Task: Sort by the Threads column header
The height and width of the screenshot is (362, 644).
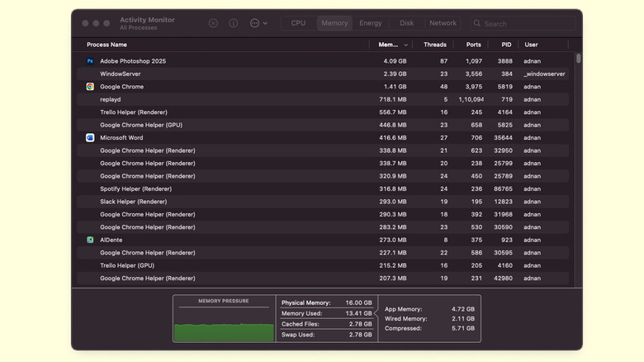Action: click(x=434, y=45)
